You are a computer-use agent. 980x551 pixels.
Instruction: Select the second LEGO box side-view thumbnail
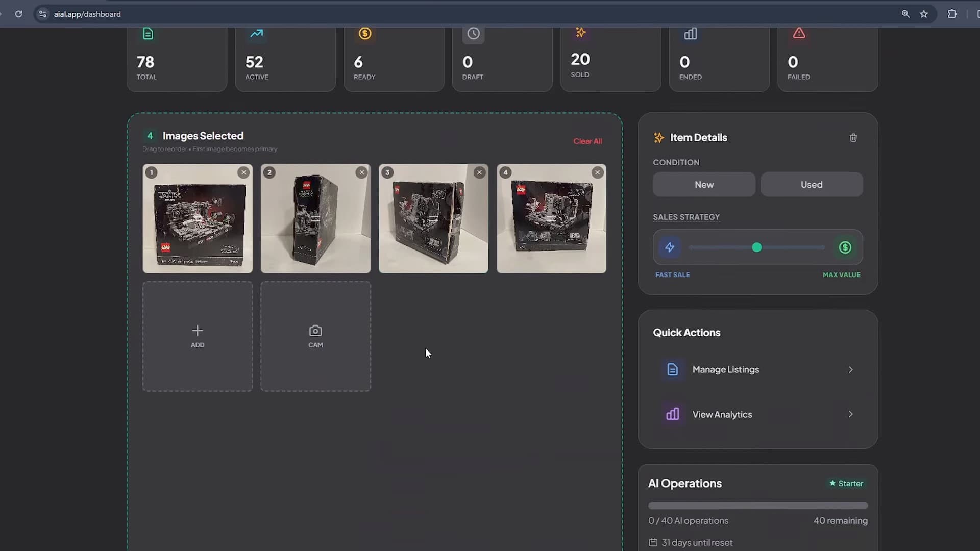[x=315, y=218]
